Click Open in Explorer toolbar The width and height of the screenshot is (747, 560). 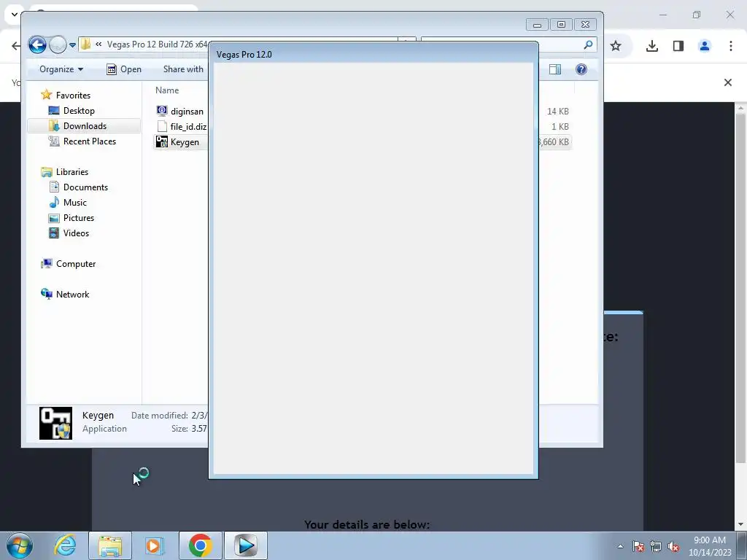coord(124,69)
